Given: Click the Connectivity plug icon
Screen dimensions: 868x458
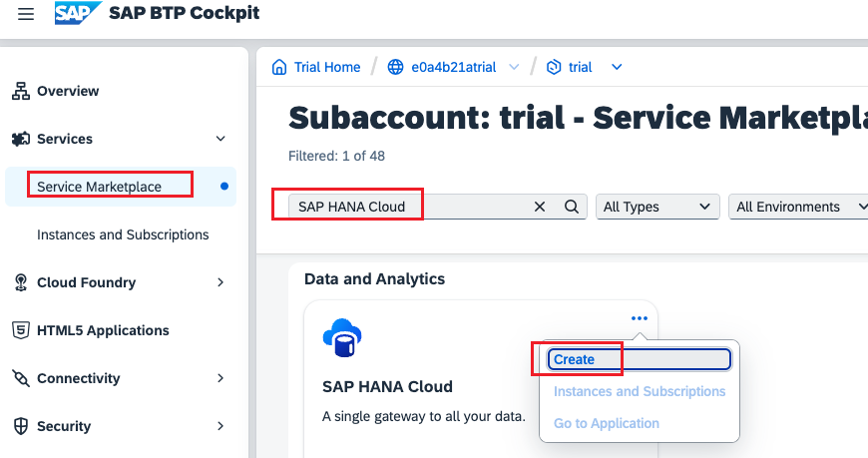Looking at the screenshot, I should click(x=20, y=378).
